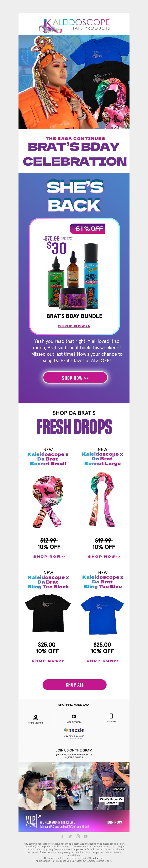Click the Unsubscribe link

tap(96, 858)
